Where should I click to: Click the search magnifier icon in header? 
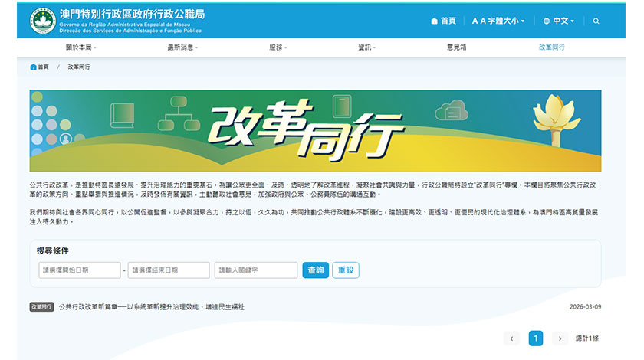click(x=596, y=21)
